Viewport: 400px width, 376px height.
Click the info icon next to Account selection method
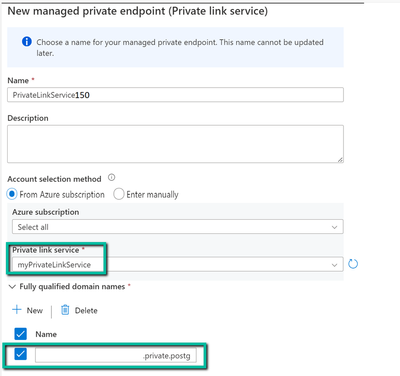point(112,178)
